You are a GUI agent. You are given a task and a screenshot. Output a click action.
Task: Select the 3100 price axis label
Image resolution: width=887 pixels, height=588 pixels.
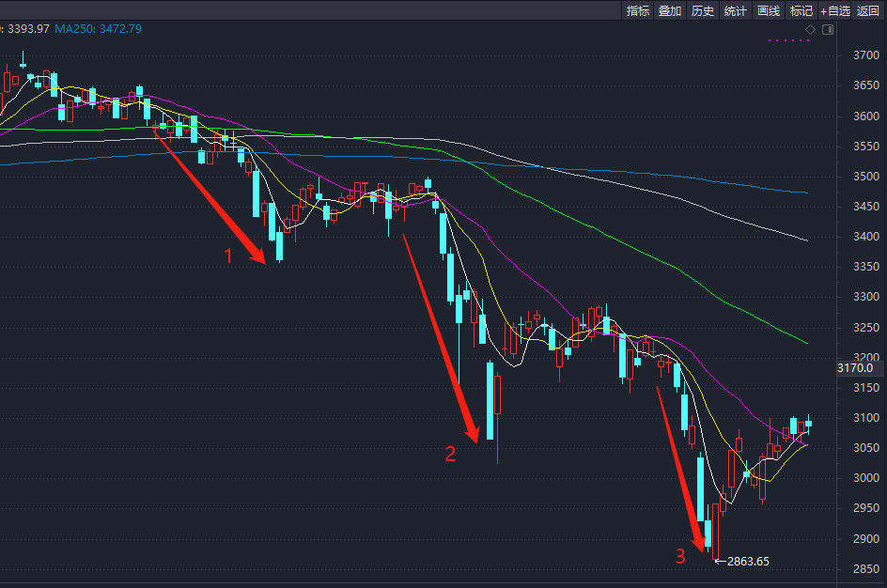[x=866, y=418]
